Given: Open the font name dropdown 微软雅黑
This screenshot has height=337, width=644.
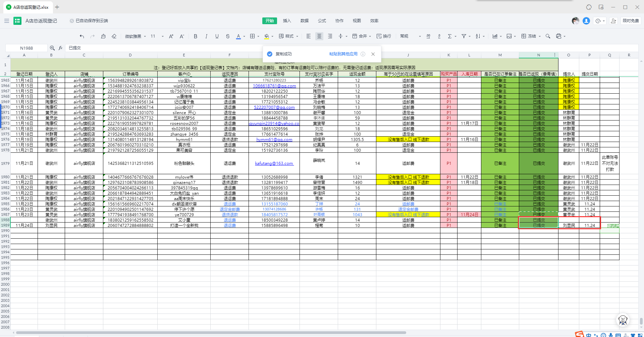Looking at the screenshot, I should pyautogui.click(x=136, y=36).
